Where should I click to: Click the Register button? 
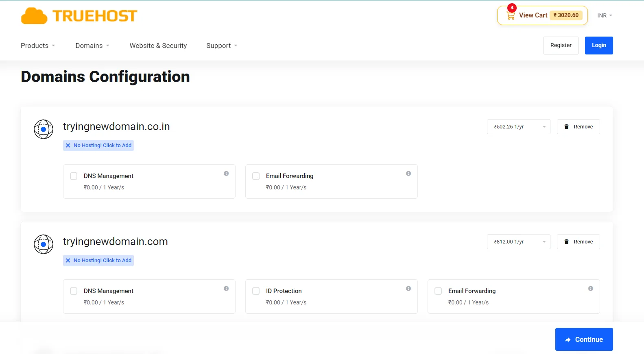(x=561, y=46)
